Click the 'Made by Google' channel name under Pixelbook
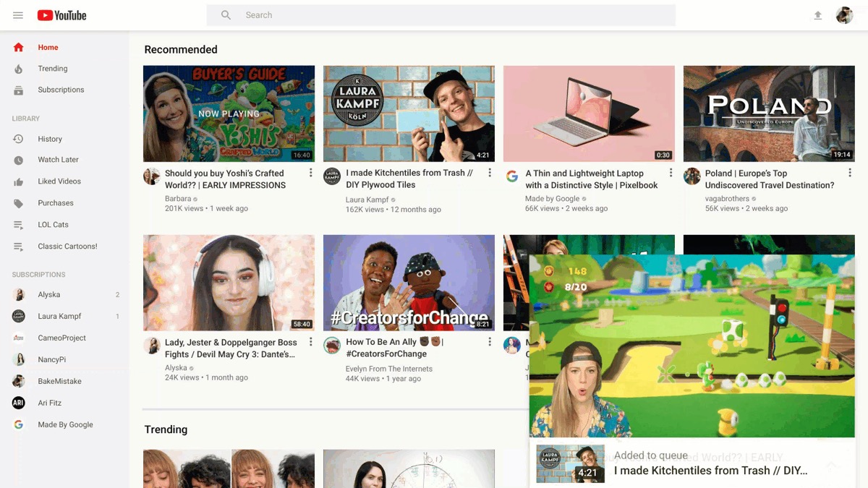Image resolution: width=868 pixels, height=488 pixels. pyautogui.click(x=553, y=198)
